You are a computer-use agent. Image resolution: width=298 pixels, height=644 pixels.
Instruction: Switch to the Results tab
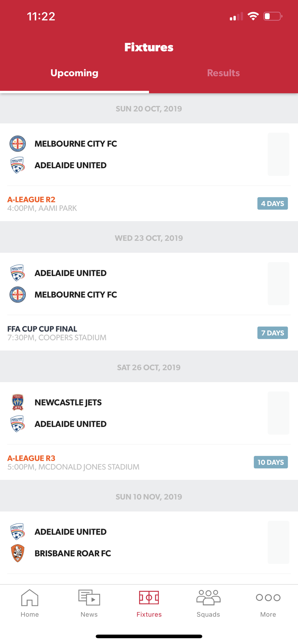223,73
